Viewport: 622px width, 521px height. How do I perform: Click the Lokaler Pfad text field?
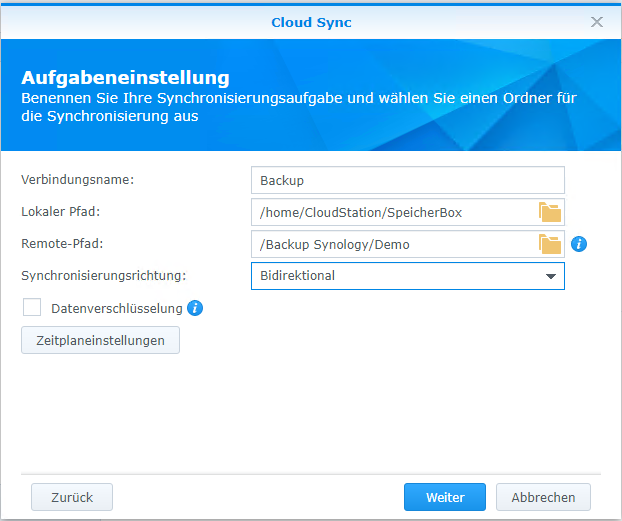point(393,212)
